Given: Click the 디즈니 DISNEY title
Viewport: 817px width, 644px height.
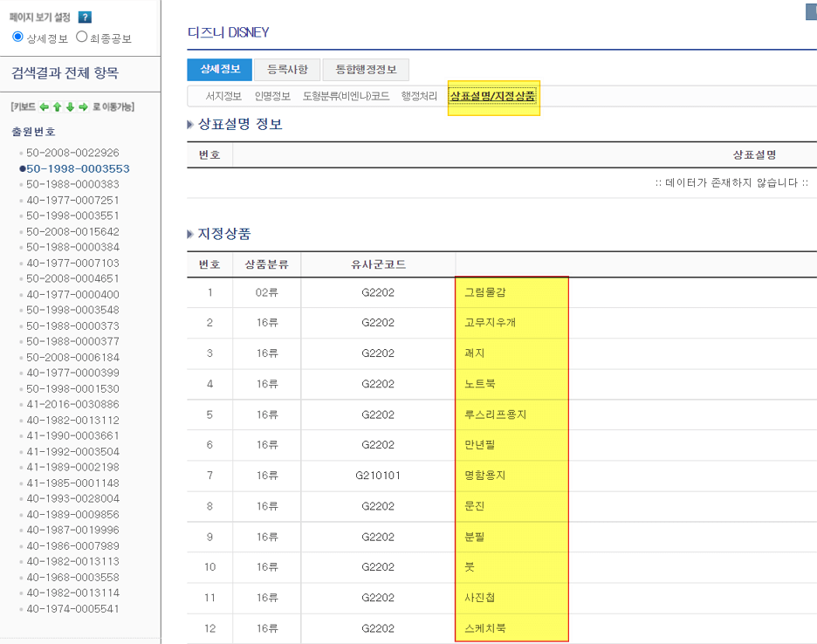Looking at the screenshot, I should (228, 32).
